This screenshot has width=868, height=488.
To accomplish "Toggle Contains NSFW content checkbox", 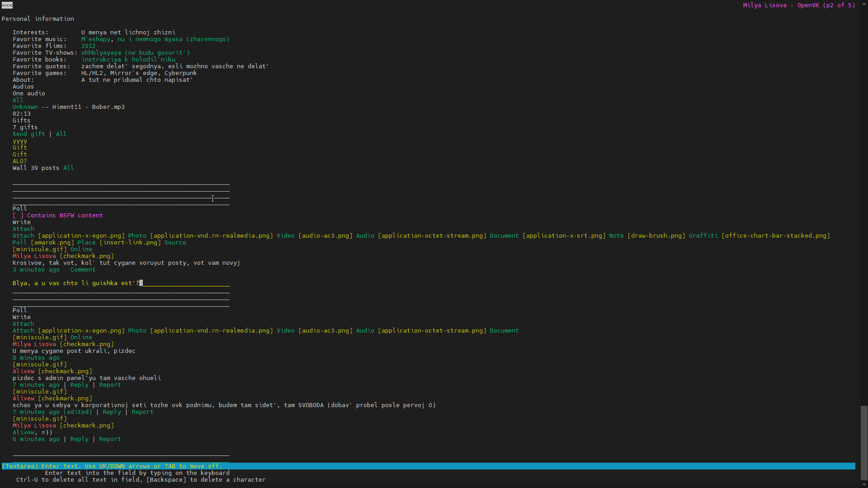I will (18, 216).
